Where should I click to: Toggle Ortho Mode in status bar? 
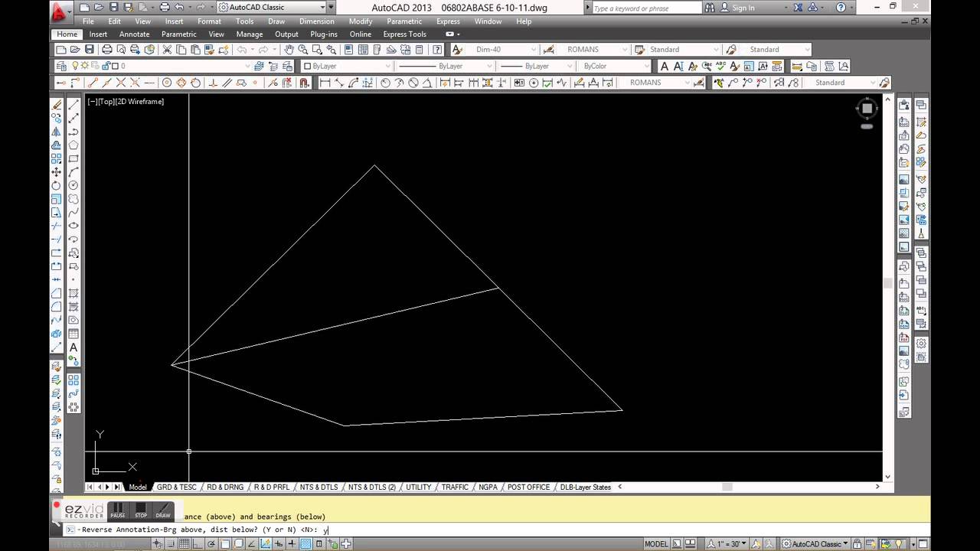(x=198, y=544)
